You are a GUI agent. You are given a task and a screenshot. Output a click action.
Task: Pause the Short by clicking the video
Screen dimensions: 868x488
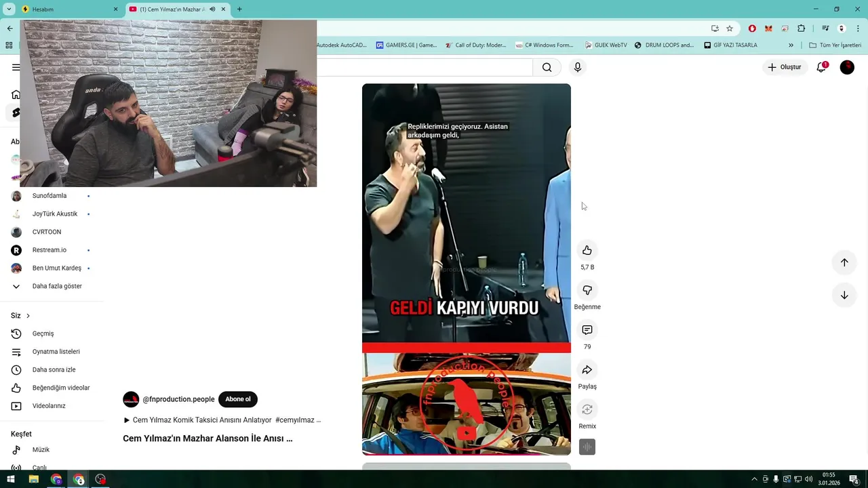[x=467, y=268]
